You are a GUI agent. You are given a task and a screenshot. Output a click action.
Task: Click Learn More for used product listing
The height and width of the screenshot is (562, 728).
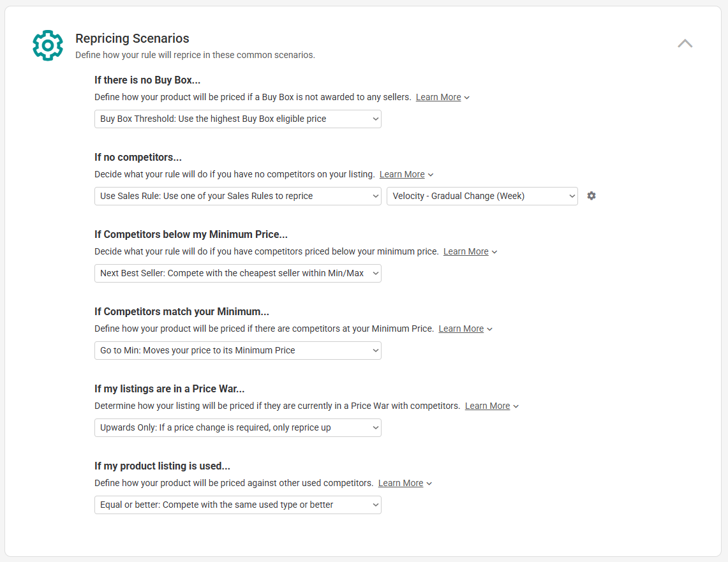[x=401, y=483]
